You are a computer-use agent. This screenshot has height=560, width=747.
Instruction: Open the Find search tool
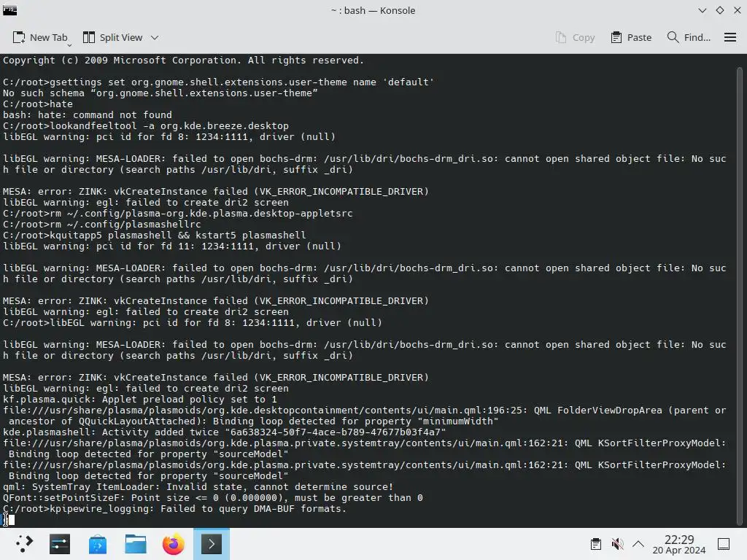pos(689,38)
